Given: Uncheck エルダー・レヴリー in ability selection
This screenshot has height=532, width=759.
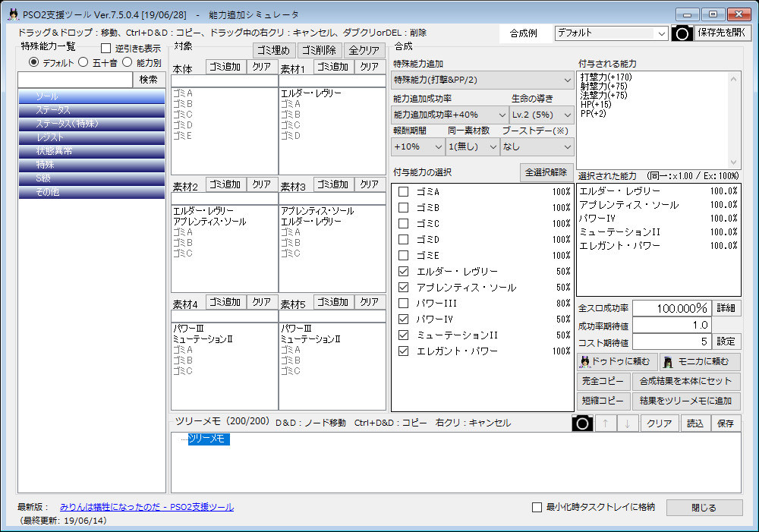Looking at the screenshot, I should [404, 272].
